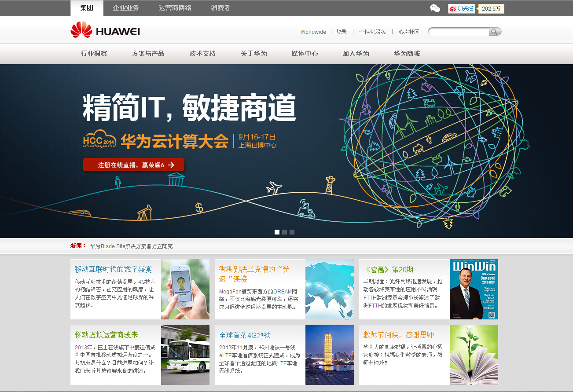Visit the 心声社区 link
The image size is (573, 392).
tap(409, 32)
